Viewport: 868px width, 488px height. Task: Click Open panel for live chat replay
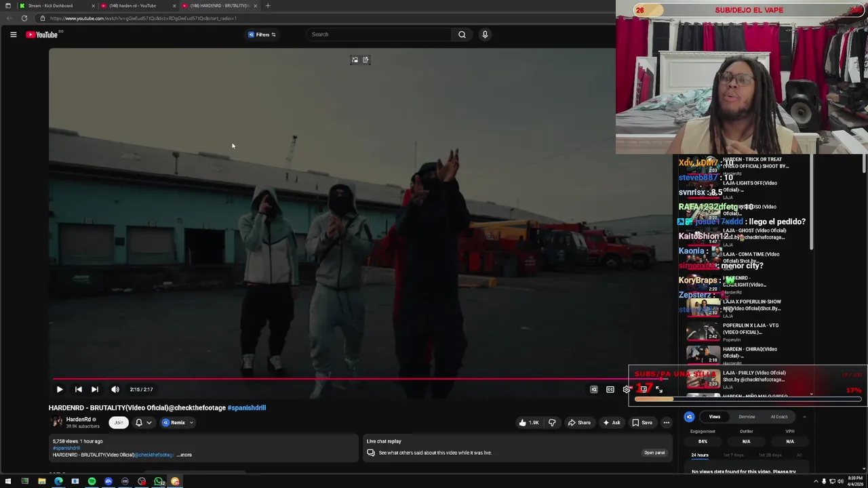click(x=654, y=453)
